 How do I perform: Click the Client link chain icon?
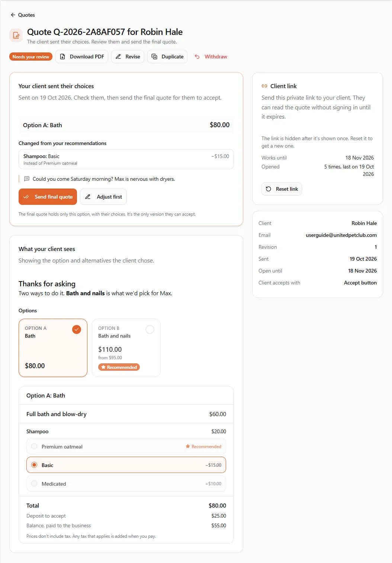tap(264, 86)
